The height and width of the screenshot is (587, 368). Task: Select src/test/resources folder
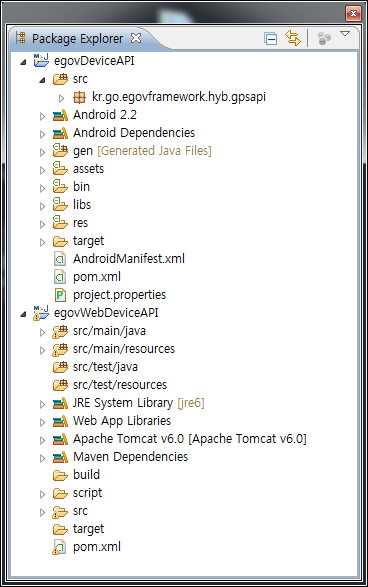tap(120, 385)
